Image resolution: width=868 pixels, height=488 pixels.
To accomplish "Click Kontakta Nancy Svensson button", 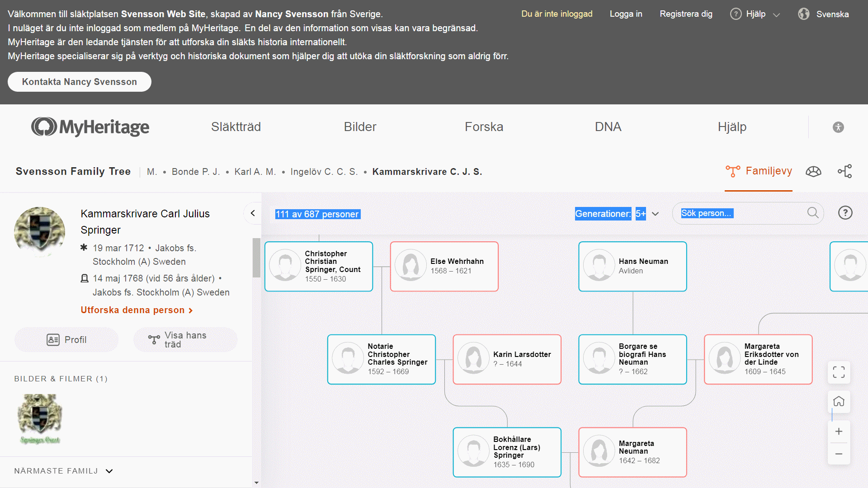I will pos(80,82).
